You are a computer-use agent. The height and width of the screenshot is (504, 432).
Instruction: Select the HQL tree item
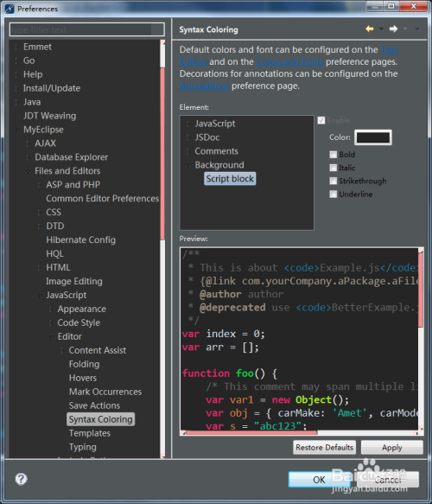[54, 254]
